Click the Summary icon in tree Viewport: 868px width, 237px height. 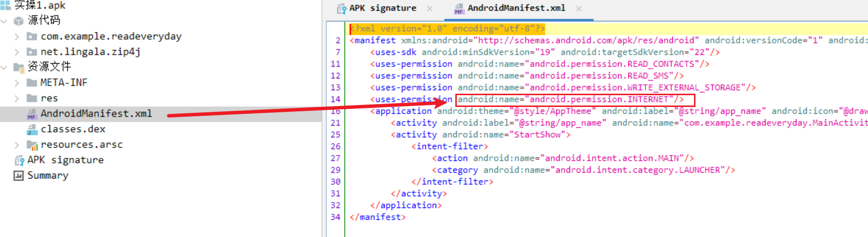coord(19,176)
